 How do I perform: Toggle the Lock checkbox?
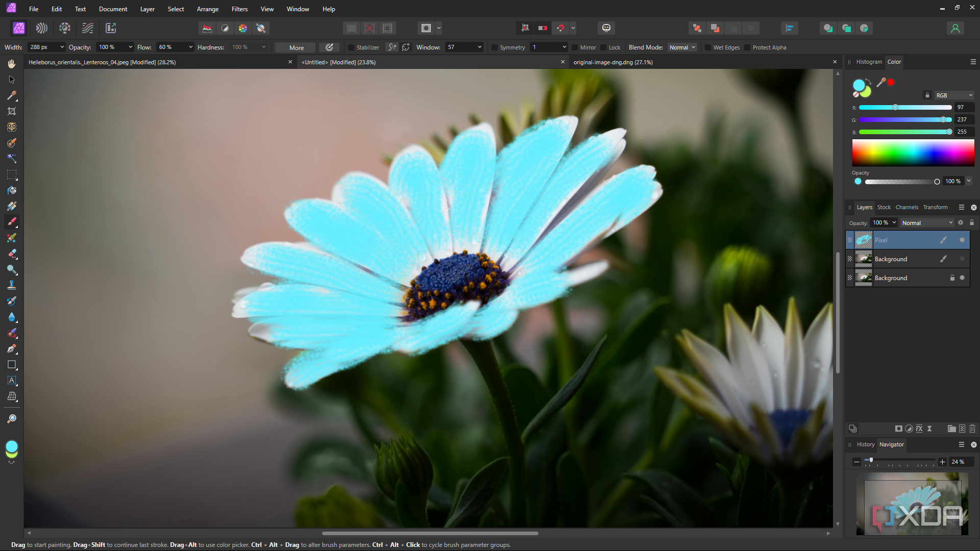point(603,47)
